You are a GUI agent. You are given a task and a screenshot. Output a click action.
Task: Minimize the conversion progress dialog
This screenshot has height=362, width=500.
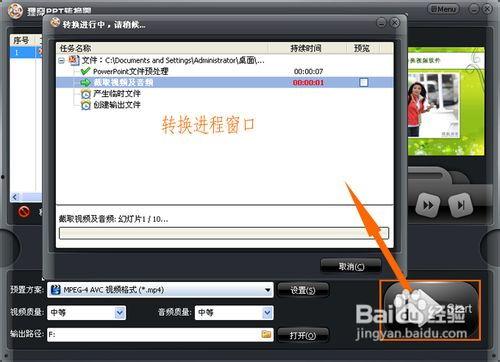[x=381, y=23]
